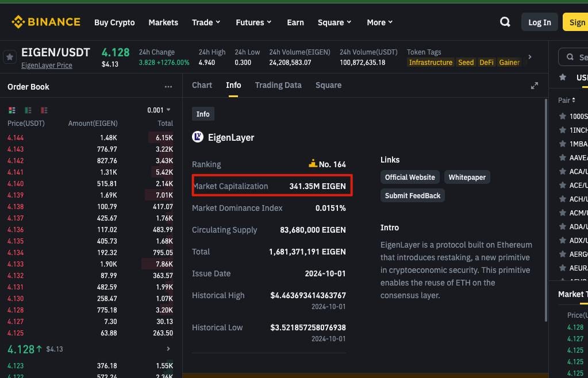The height and width of the screenshot is (378, 588).
Task: Star the 1MBA pair row
Action: 563,144
